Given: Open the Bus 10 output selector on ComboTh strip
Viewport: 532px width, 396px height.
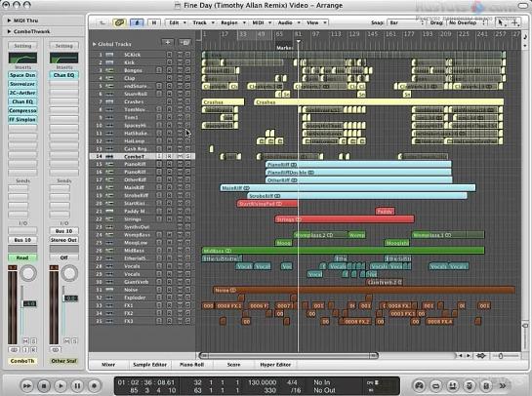Looking at the screenshot, I should click(x=22, y=240).
